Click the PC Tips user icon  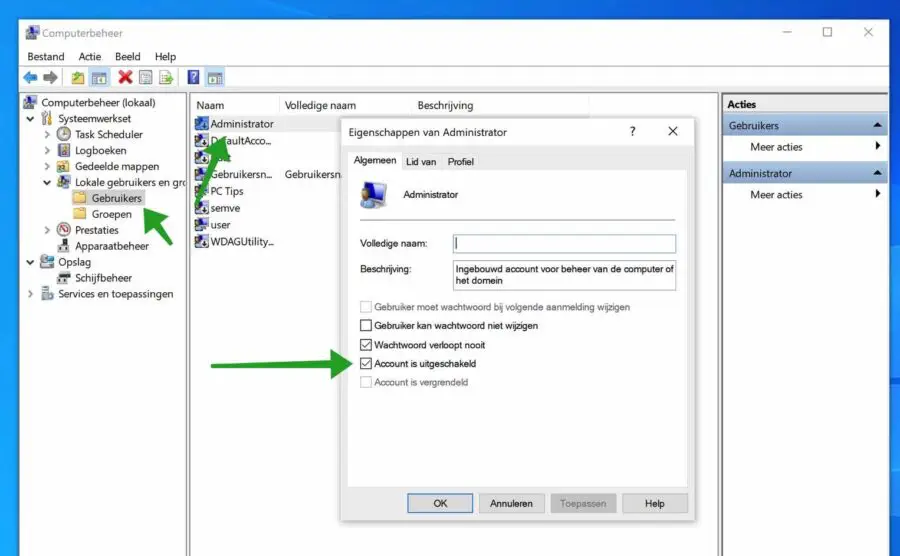[x=201, y=190]
